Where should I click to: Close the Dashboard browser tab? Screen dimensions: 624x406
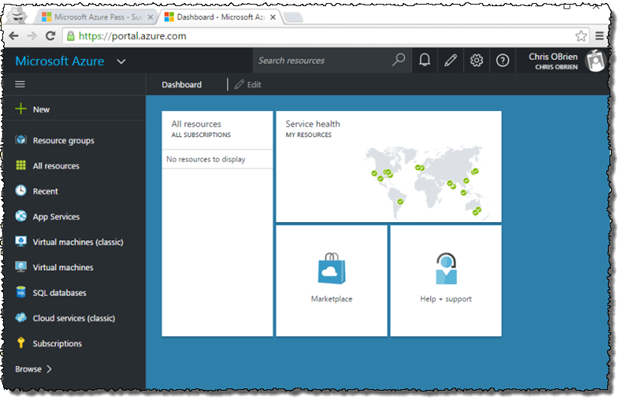273,17
